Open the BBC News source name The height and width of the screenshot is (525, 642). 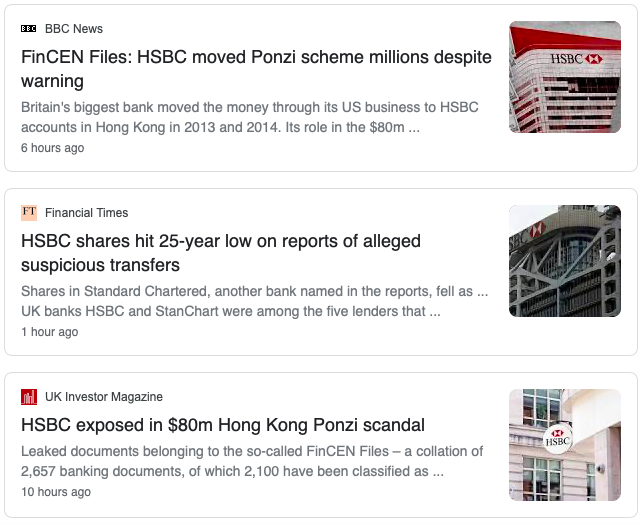74,29
